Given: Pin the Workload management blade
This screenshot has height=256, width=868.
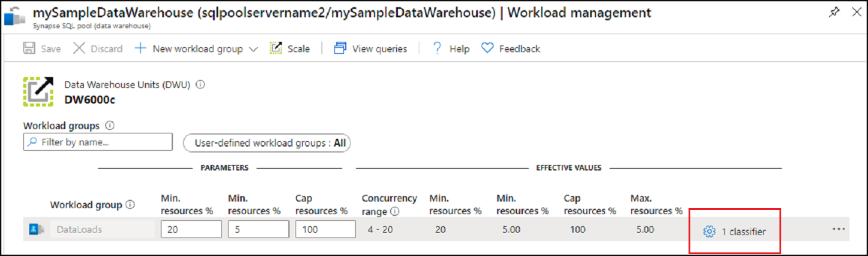Looking at the screenshot, I should 834,13.
